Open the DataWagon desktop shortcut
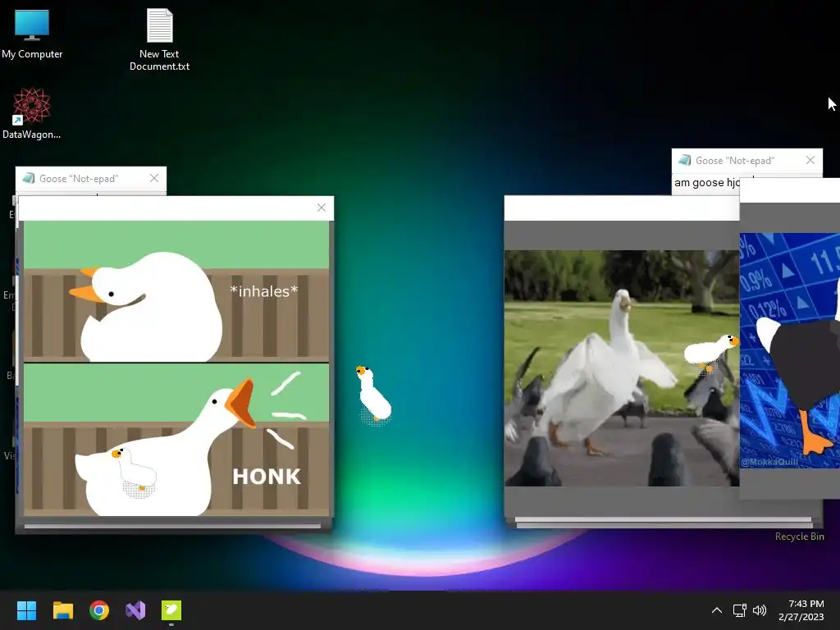The image size is (840, 630). click(x=31, y=113)
